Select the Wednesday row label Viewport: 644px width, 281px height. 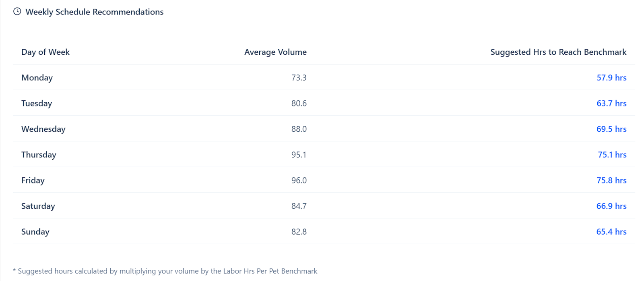pos(43,129)
